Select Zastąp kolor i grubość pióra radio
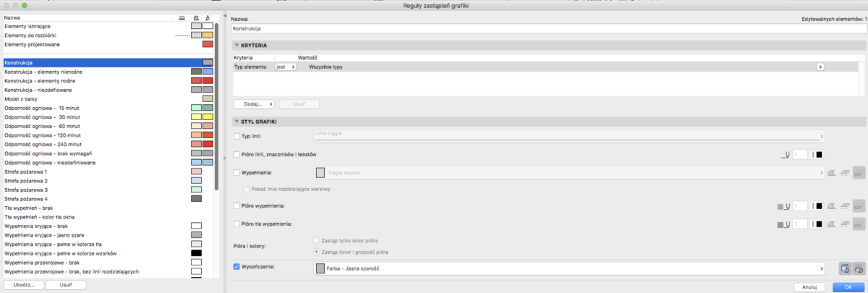This screenshot has width=868, height=293. point(315,251)
